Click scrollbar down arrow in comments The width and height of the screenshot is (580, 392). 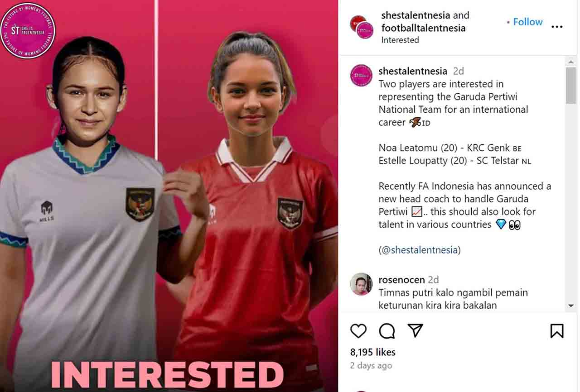coord(570,306)
